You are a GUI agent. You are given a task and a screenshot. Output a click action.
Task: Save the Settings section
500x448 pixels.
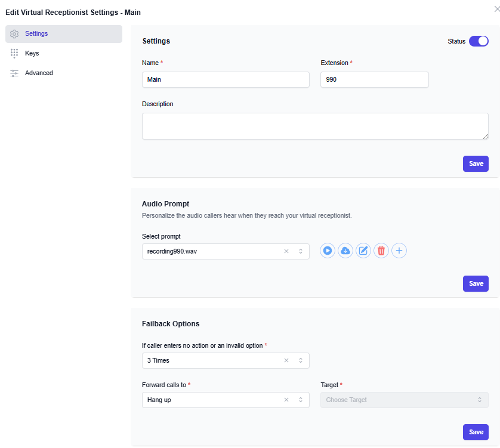pos(476,163)
